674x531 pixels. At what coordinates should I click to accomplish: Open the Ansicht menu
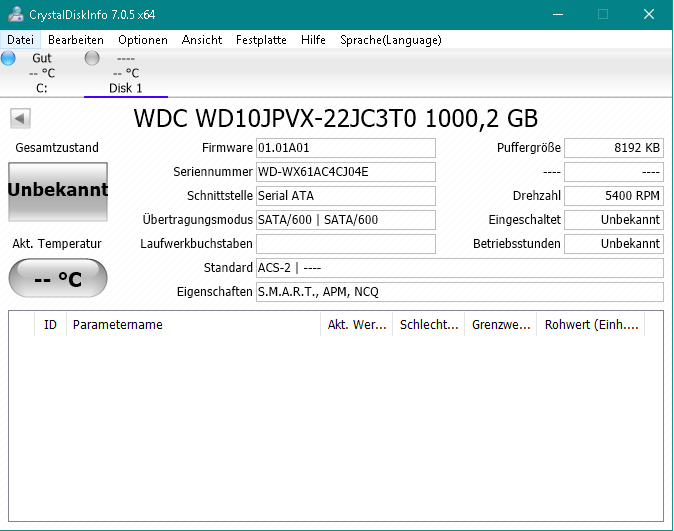coord(202,40)
